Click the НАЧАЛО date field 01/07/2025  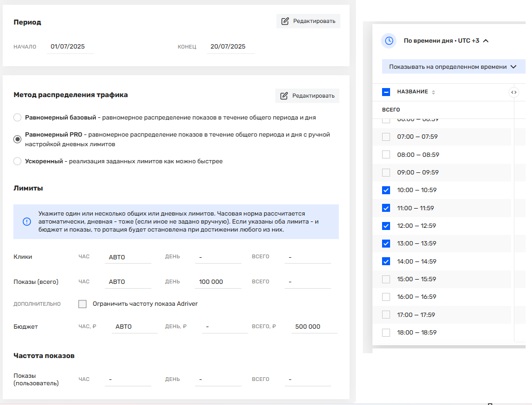coord(70,46)
